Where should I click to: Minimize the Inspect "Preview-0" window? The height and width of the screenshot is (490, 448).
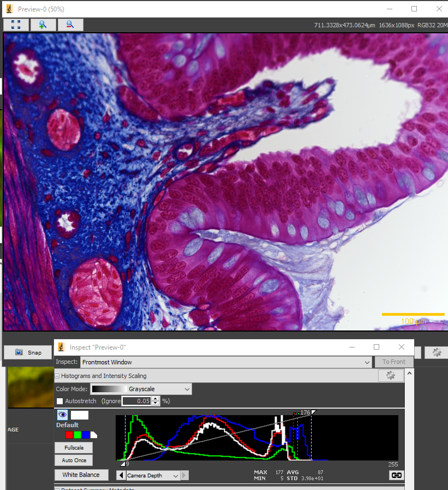[x=352, y=347]
